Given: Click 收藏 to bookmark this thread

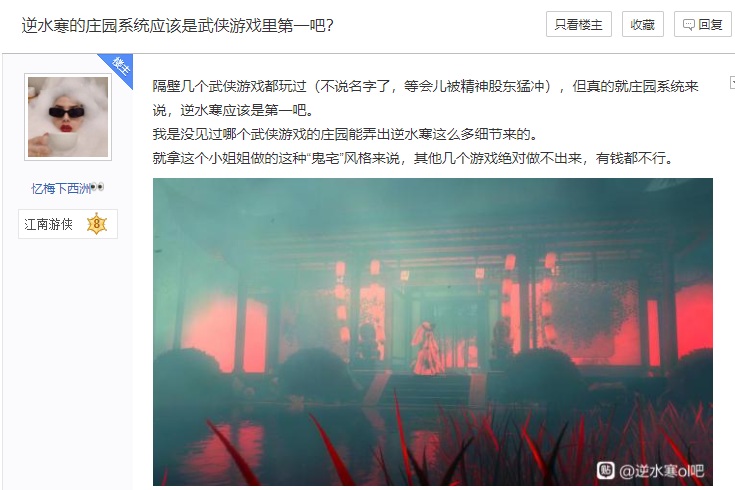Looking at the screenshot, I should pyautogui.click(x=642, y=24).
